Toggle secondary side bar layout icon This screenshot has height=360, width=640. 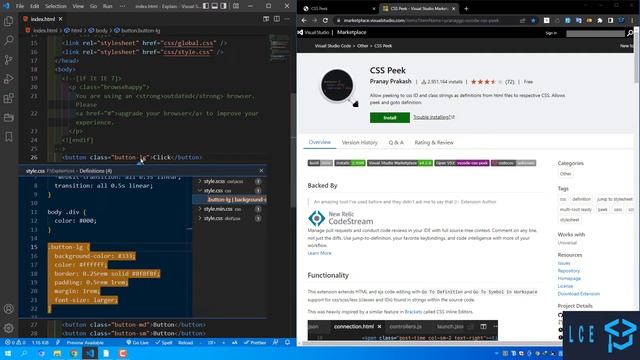click(x=224, y=6)
